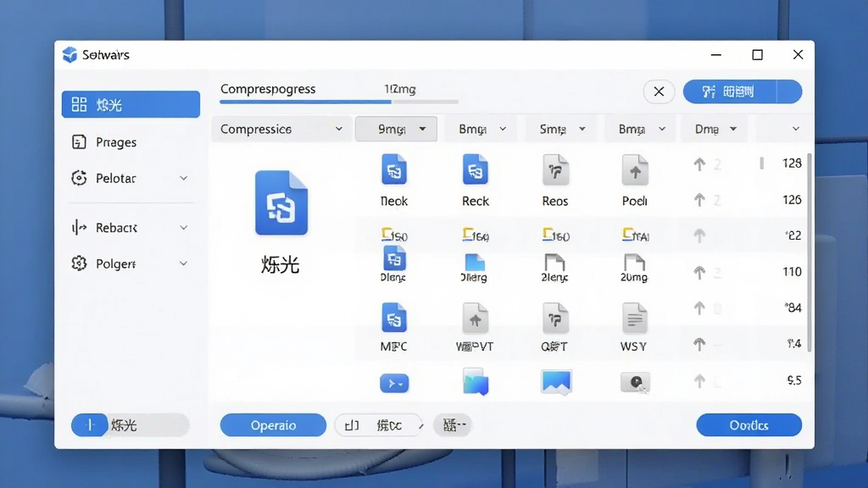Screen dimensions: 868x488
Task: Select the 20mg blank file icon
Action: point(634,263)
